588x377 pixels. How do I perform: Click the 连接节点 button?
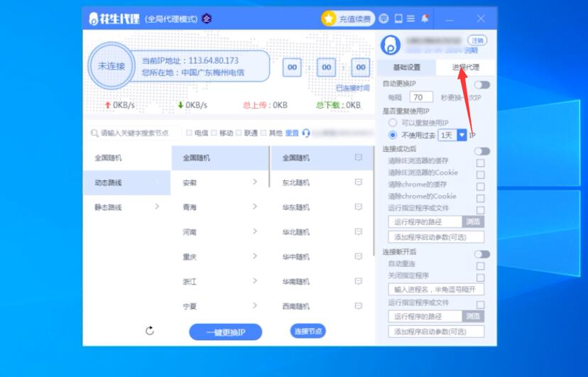tap(307, 331)
